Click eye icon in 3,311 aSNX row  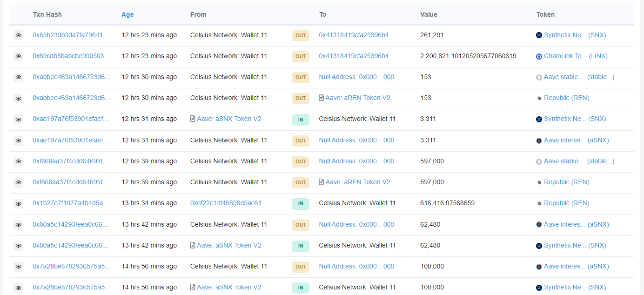18,141
